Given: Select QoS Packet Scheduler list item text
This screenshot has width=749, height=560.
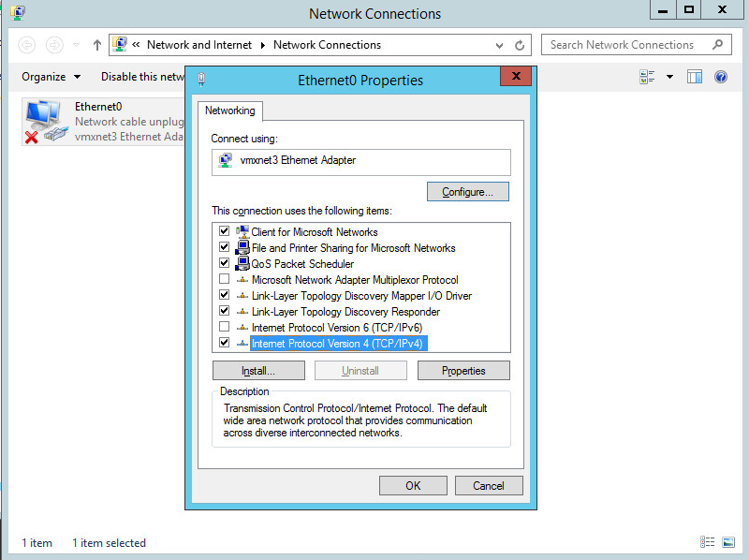Looking at the screenshot, I should 302,264.
